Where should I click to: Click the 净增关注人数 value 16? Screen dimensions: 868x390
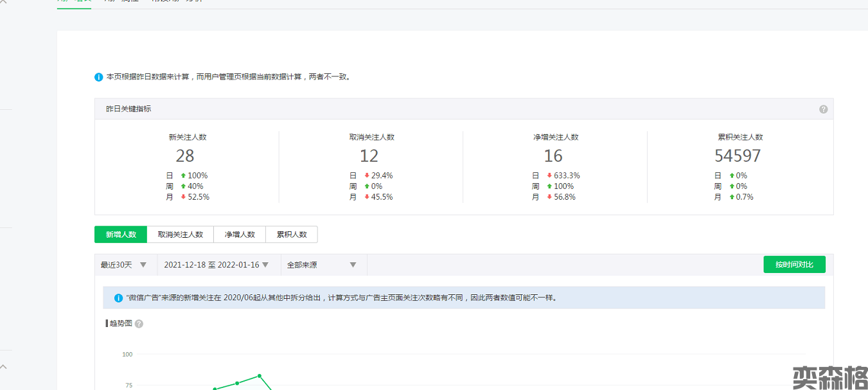coord(553,156)
